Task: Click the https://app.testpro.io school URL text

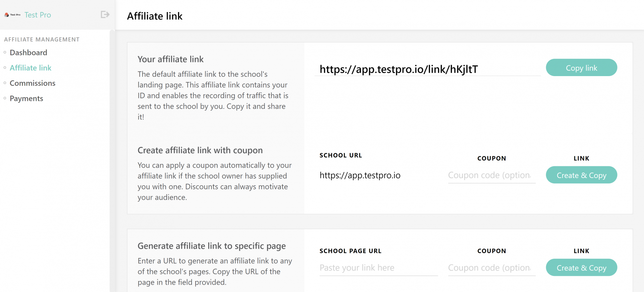Action: (x=360, y=175)
